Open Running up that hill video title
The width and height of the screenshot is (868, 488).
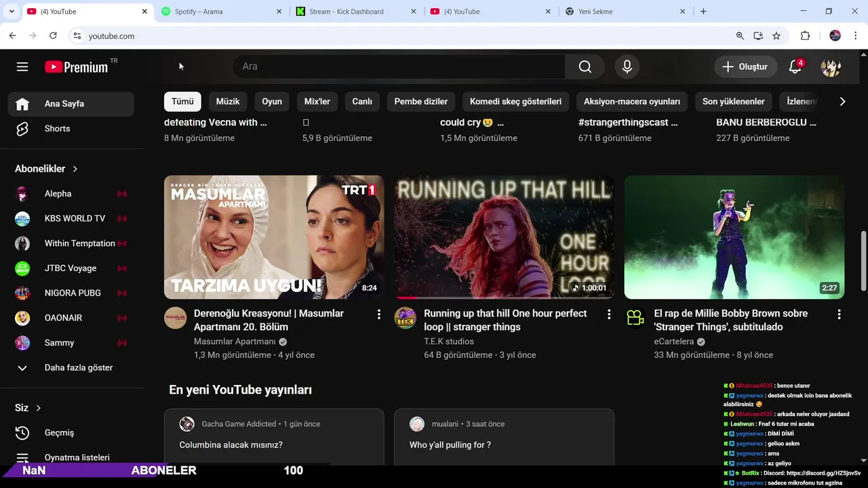tap(505, 320)
